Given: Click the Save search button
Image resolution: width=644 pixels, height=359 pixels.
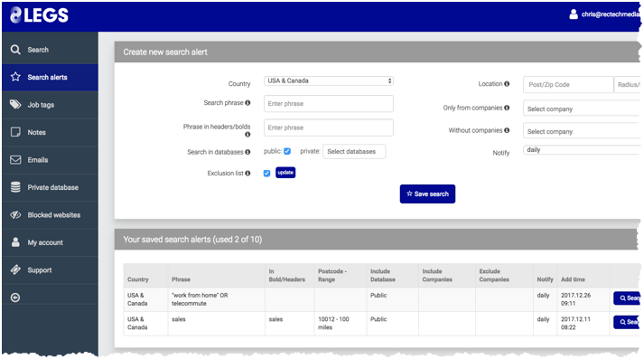Looking at the screenshot, I should (x=427, y=194).
